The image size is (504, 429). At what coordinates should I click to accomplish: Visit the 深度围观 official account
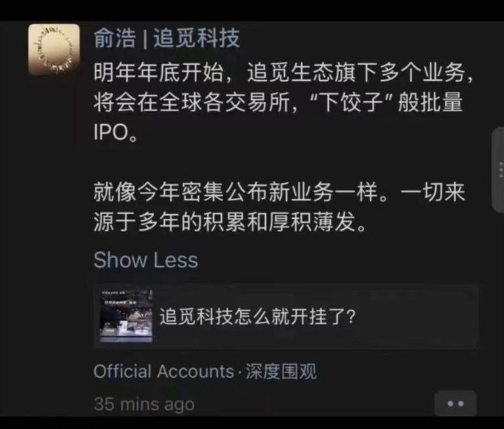(282, 371)
